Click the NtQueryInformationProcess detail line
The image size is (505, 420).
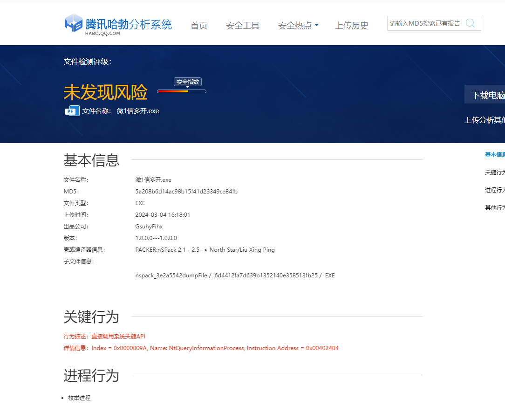201,348
